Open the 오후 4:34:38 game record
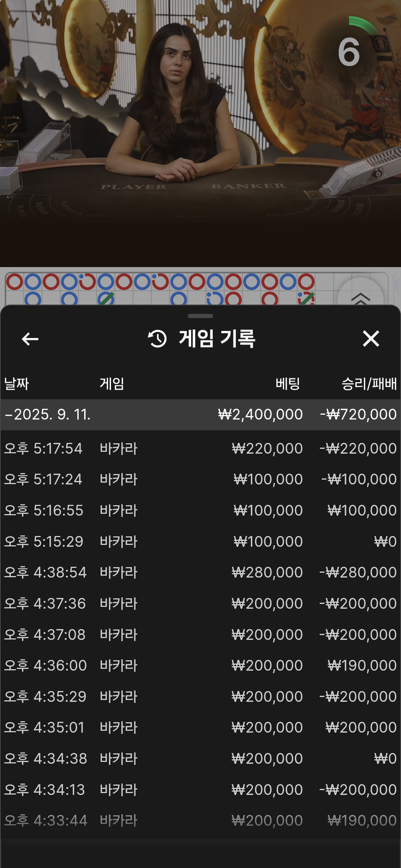Viewport: 401px width, 868px height. pyautogui.click(x=200, y=759)
